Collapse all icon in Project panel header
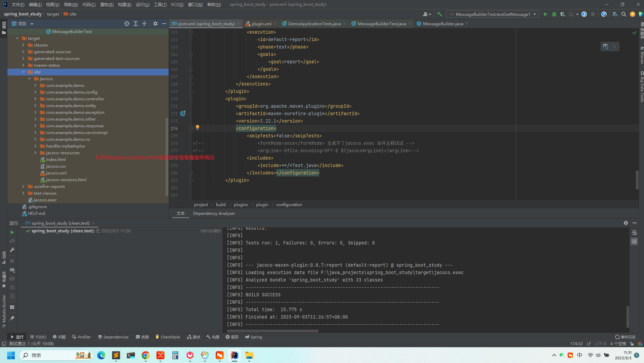 point(144,24)
